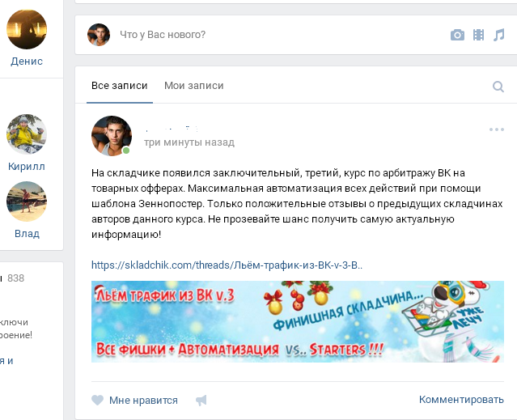Open the skladchik.com thread link
The height and width of the screenshot is (420, 517).
[x=227, y=265]
